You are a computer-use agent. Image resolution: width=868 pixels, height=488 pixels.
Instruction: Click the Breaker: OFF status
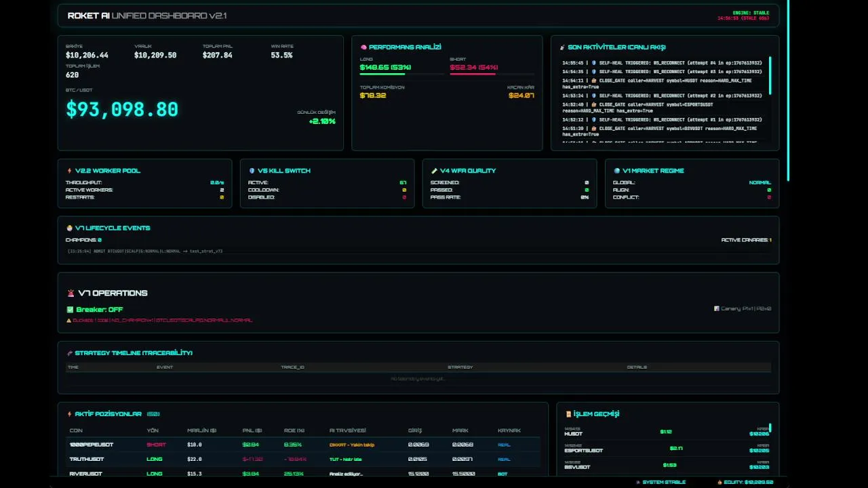point(99,310)
